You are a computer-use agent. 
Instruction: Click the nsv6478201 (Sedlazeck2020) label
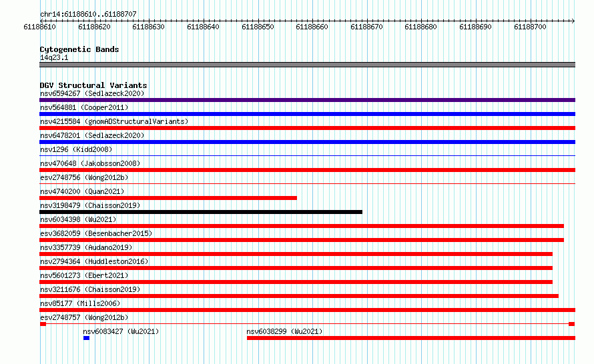click(92, 135)
